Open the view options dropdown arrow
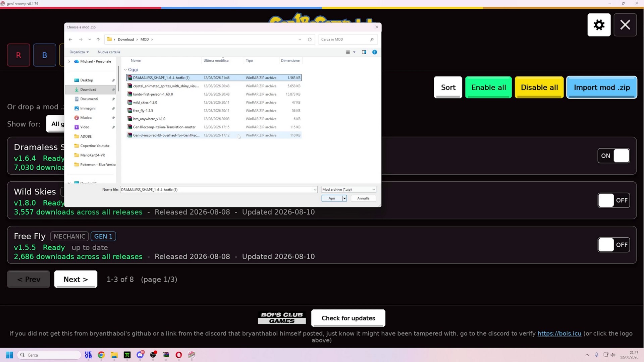Viewport: 644px width, 362px height. pyautogui.click(x=354, y=52)
